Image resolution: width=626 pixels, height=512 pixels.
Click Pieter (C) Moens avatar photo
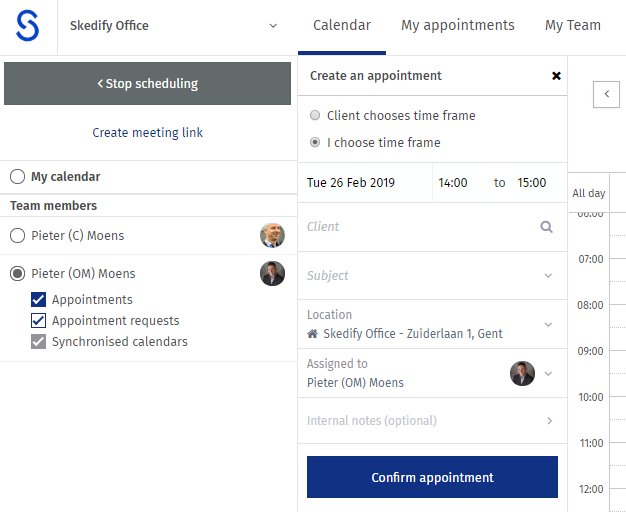tap(272, 235)
